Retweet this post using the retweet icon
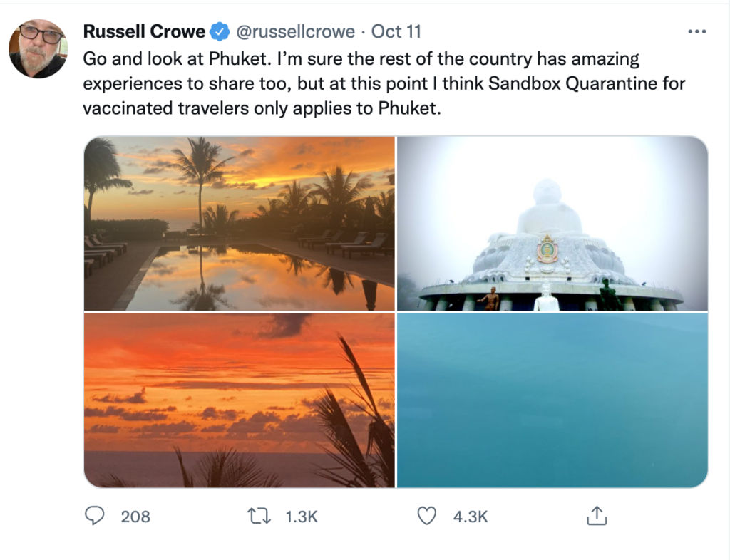 (259, 517)
